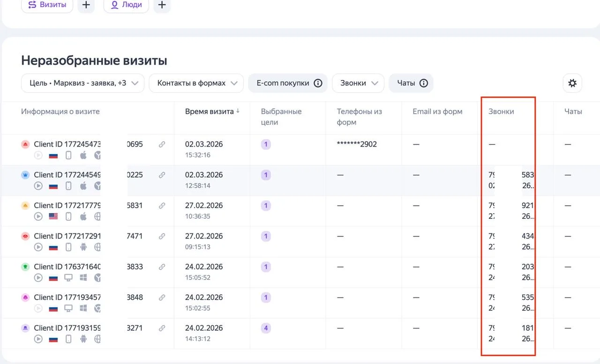The height and width of the screenshot is (364, 600).
Task: Play session recording of the 15:05:52 visit
Action: tap(38, 278)
